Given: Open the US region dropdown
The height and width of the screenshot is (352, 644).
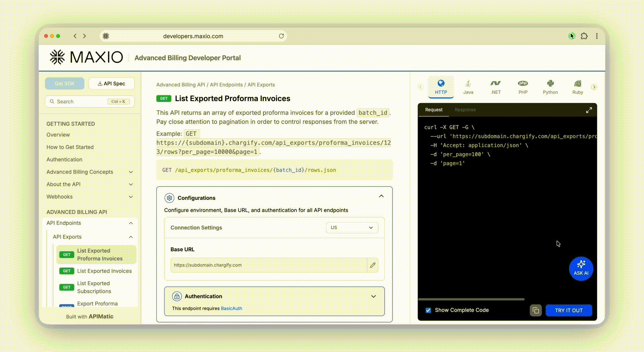Looking at the screenshot, I should pyautogui.click(x=352, y=227).
